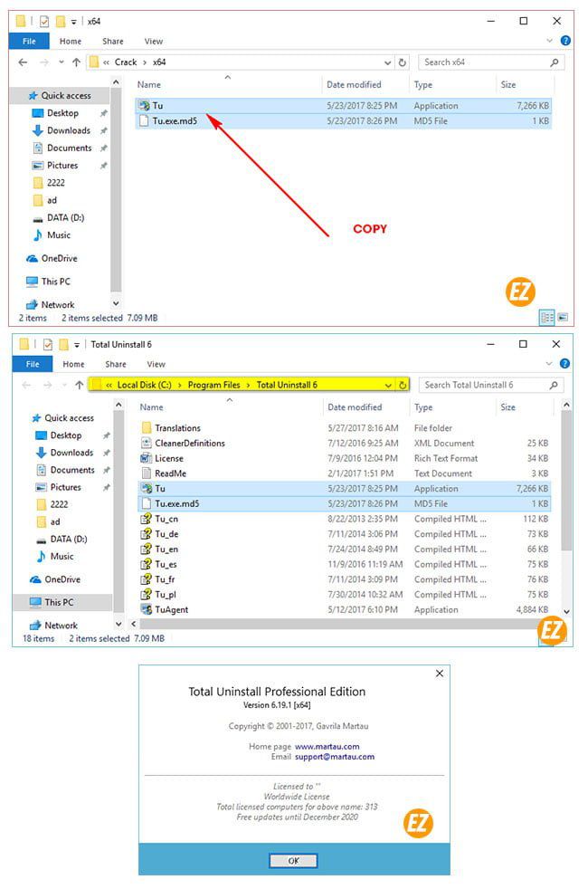Open DATA (D:) in x64 window sidebar
The image size is (588, 889).
65,217
